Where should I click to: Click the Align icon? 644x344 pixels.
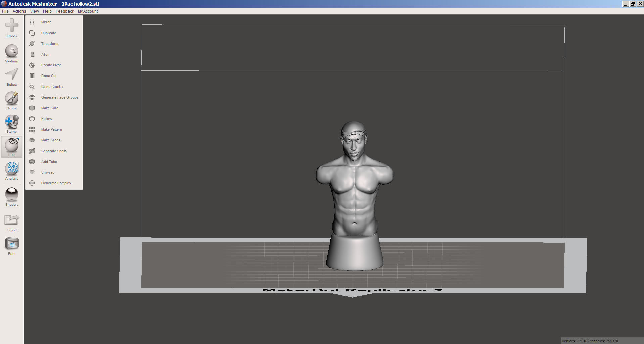click(32, 54)
